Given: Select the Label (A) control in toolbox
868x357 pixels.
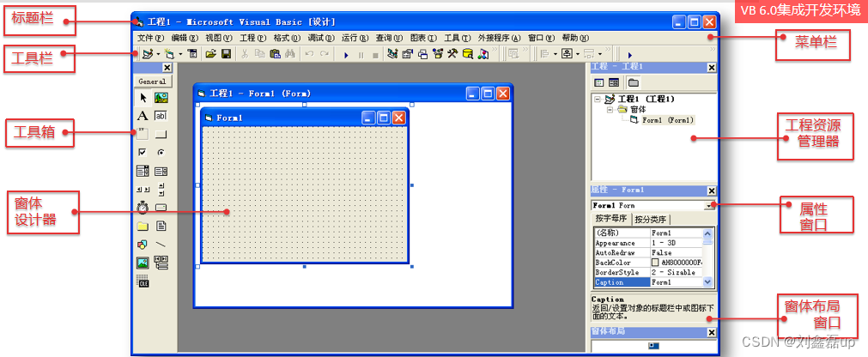Looking at the screenshot, I should click(x=143, y=116).
